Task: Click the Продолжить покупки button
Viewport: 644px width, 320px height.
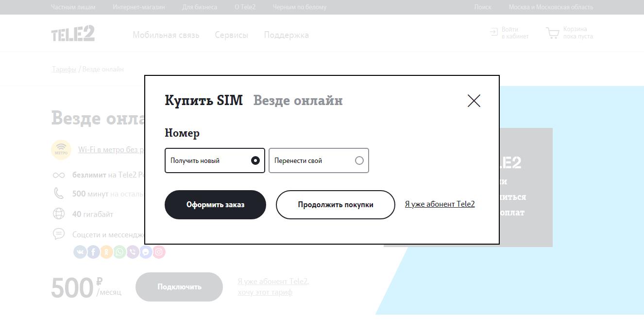Action: coord(336,205)
